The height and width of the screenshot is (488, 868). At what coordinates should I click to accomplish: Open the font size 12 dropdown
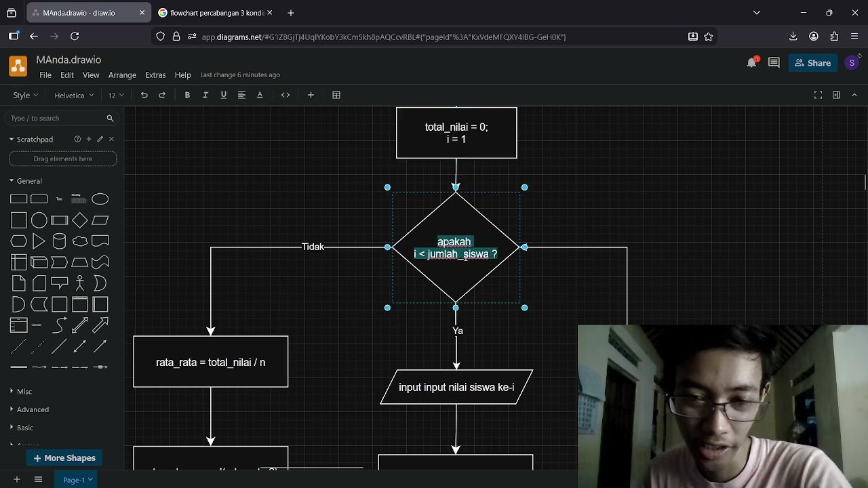116,95
